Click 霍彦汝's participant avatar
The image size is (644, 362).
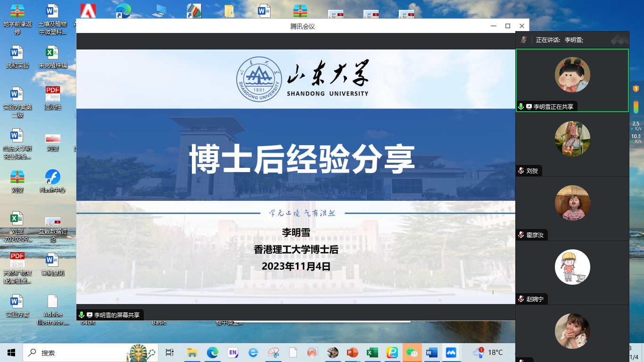pyautogui.click(x=572, y=203)
